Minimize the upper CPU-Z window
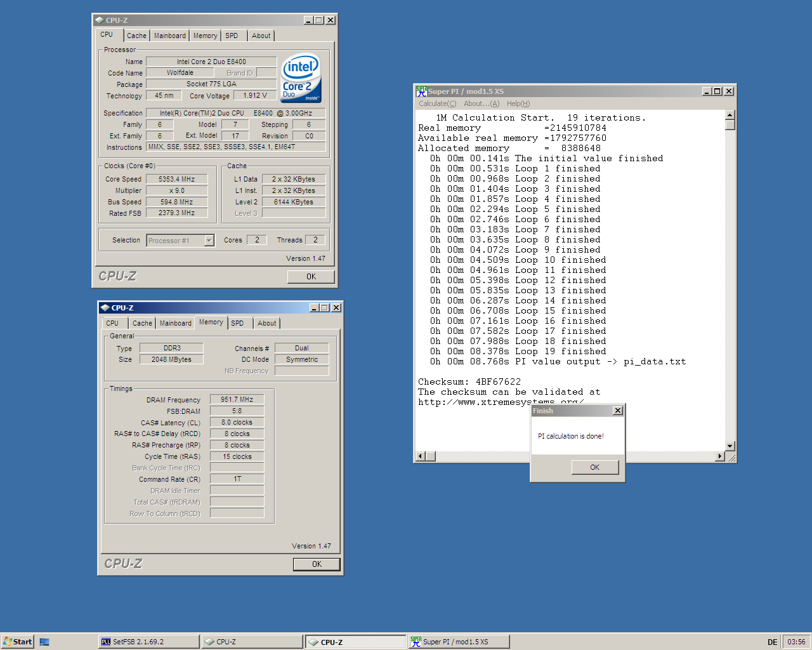812x650 pixels. 308,20
